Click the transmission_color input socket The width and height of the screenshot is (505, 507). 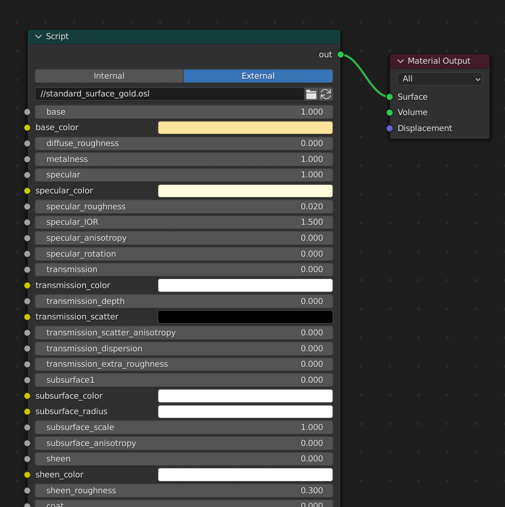click(x=27, y=285)
